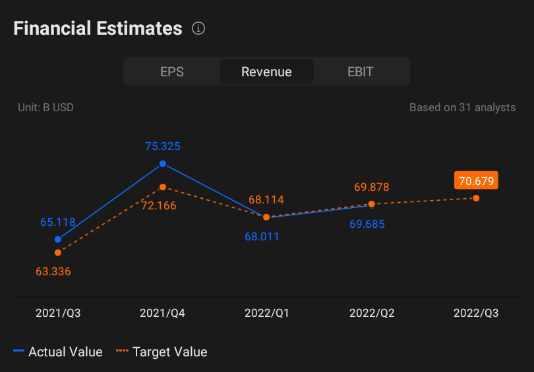Click the 68.011 actual value label

(x=262, y=236)
